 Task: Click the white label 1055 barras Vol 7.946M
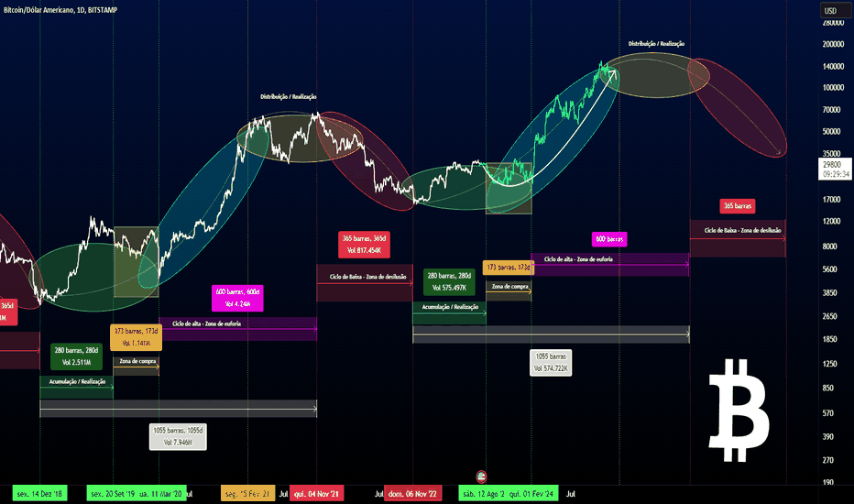[178, 436]
